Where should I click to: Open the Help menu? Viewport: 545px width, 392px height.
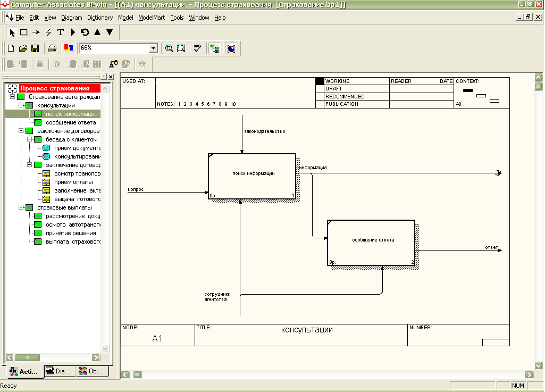point(220,18)
